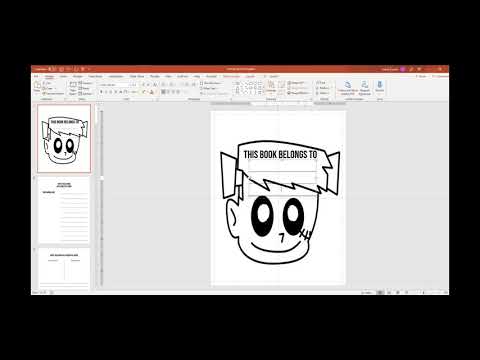Click the THIS BOOK BELONGS TO text on slide
480x360 pixels.
click(280, 154)
